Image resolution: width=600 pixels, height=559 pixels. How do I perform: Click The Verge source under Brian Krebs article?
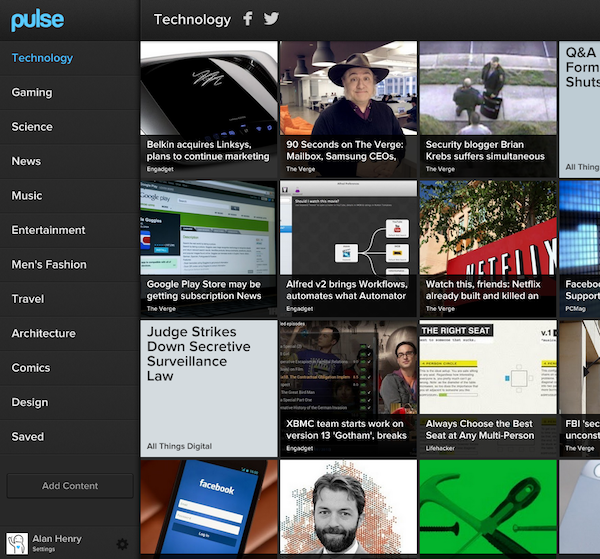tap(440, 169)
